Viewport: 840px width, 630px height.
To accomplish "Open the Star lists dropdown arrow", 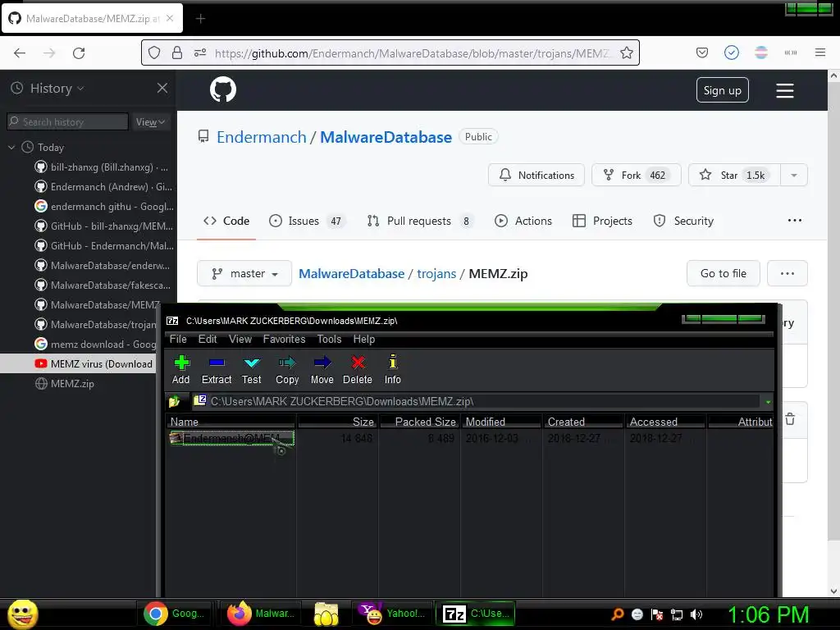I will coord(794,176).
